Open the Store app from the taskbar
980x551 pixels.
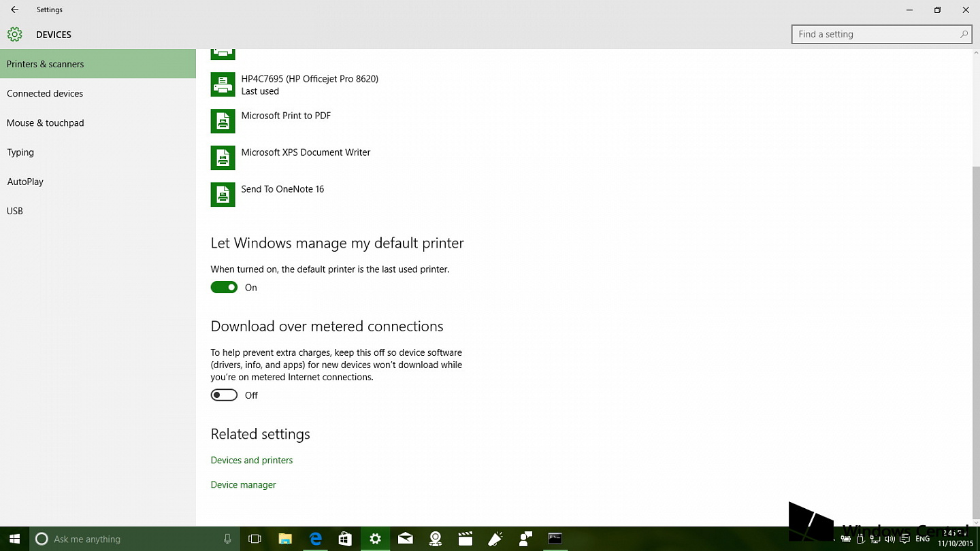point(345,539)
